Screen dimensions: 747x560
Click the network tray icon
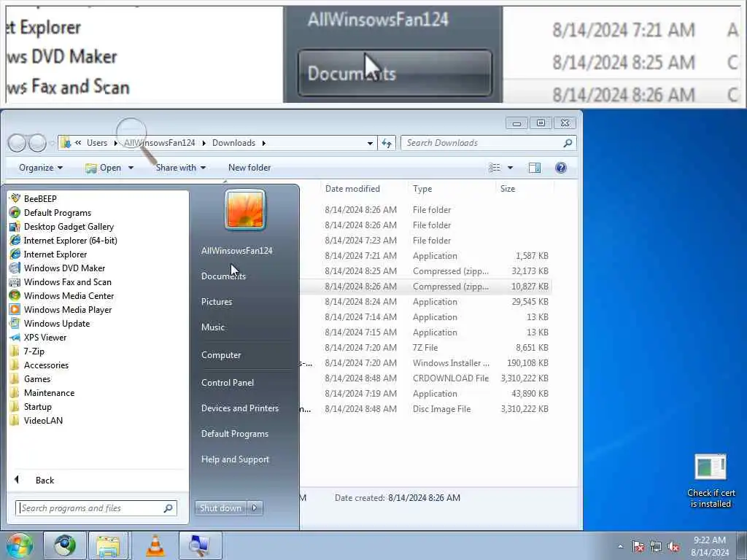(x=656, y=546)
